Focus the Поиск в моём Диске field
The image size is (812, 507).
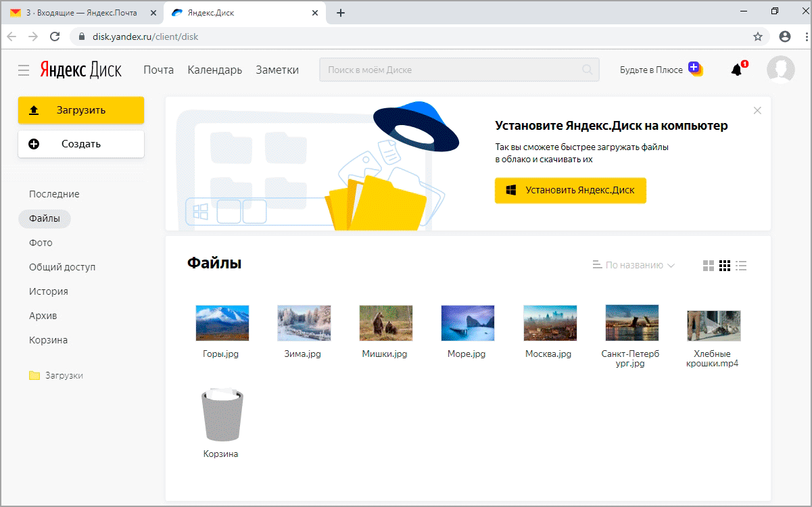coord(459,70)
